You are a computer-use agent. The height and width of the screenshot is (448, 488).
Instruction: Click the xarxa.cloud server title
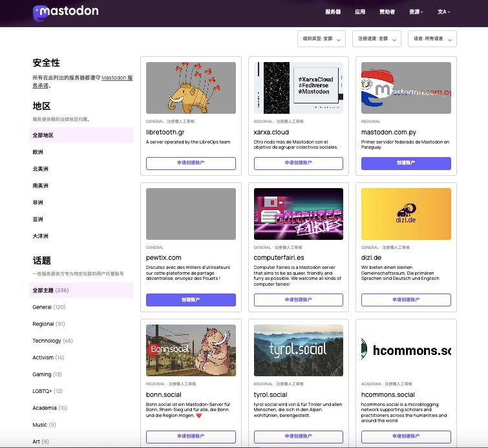(x=271, y=133)
